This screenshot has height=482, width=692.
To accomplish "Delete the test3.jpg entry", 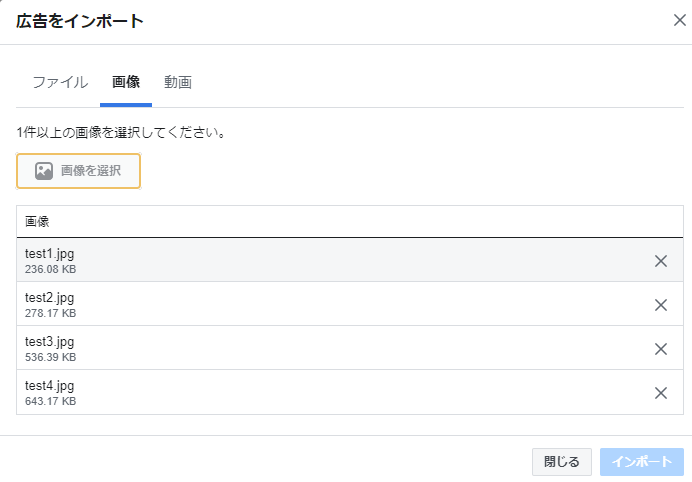I will (660, 349).
